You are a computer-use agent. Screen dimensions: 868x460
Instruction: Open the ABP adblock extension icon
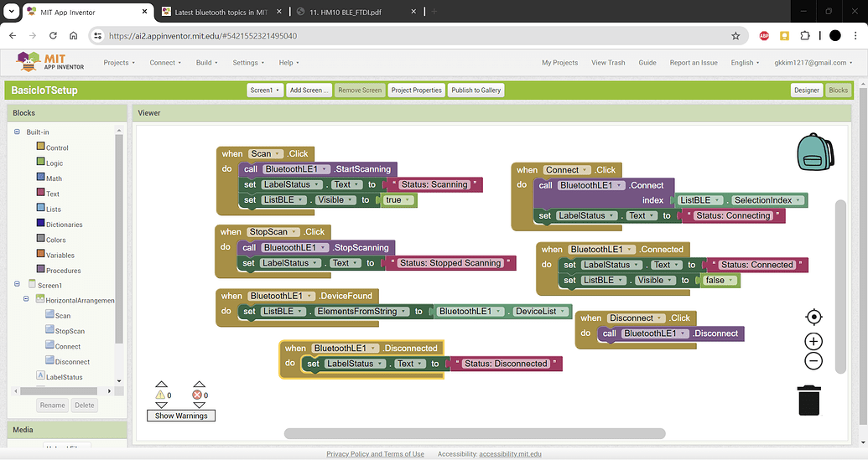[x=764, y=36]
